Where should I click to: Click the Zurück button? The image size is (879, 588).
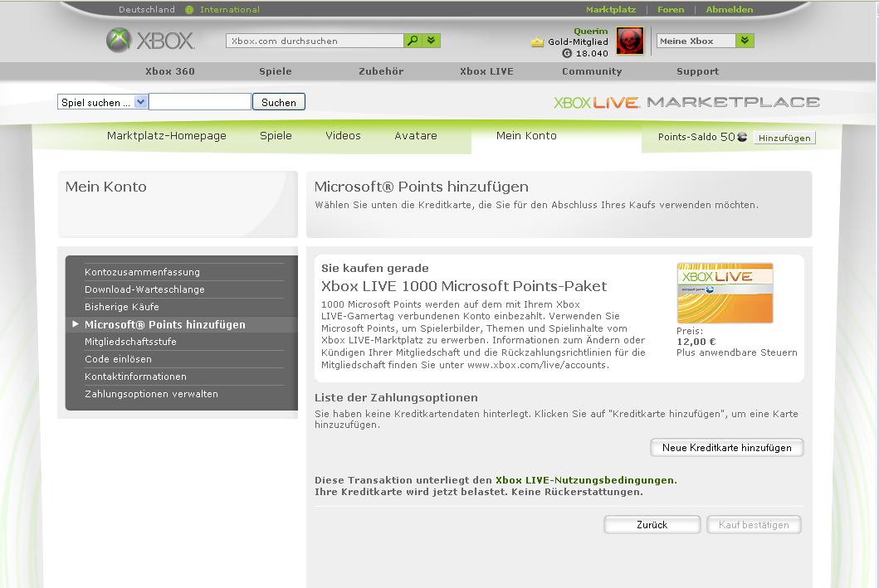(652, 525)
